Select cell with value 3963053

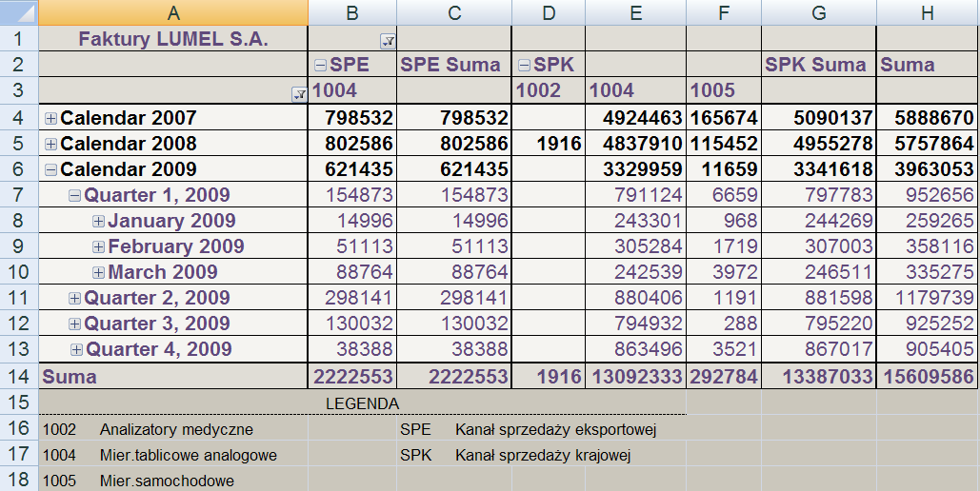tap(929, 168)
